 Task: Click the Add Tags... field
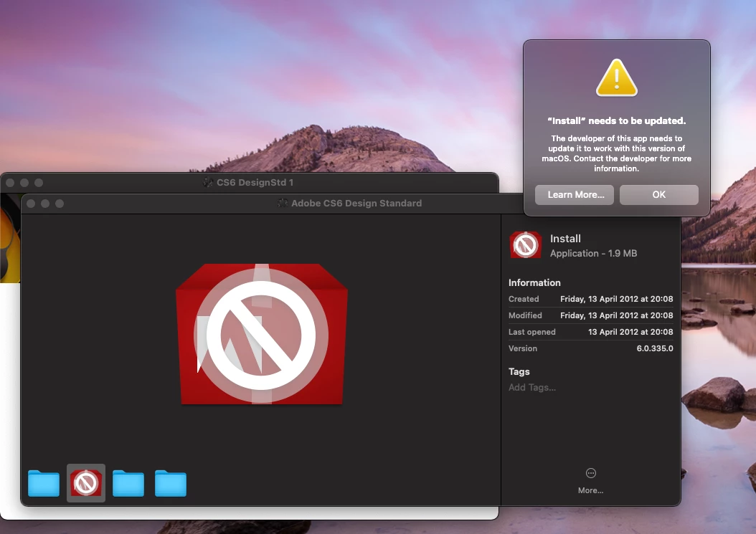(x=531, y=388)
